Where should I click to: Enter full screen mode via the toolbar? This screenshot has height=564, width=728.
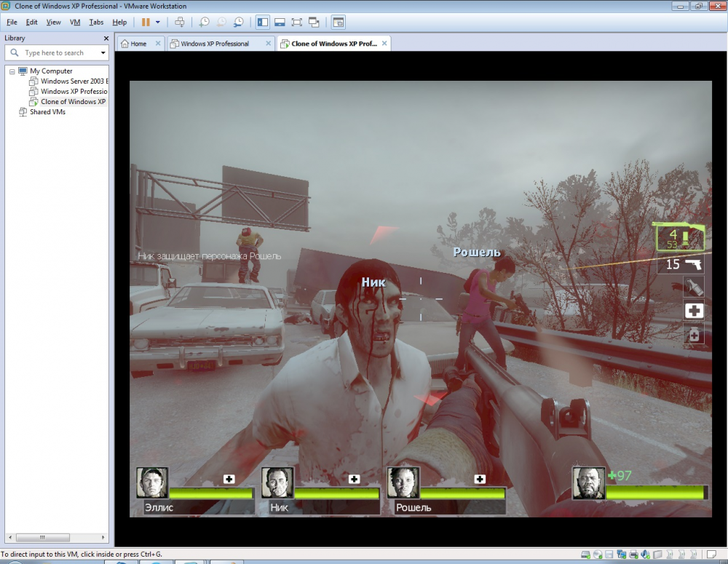coord(297,23)
